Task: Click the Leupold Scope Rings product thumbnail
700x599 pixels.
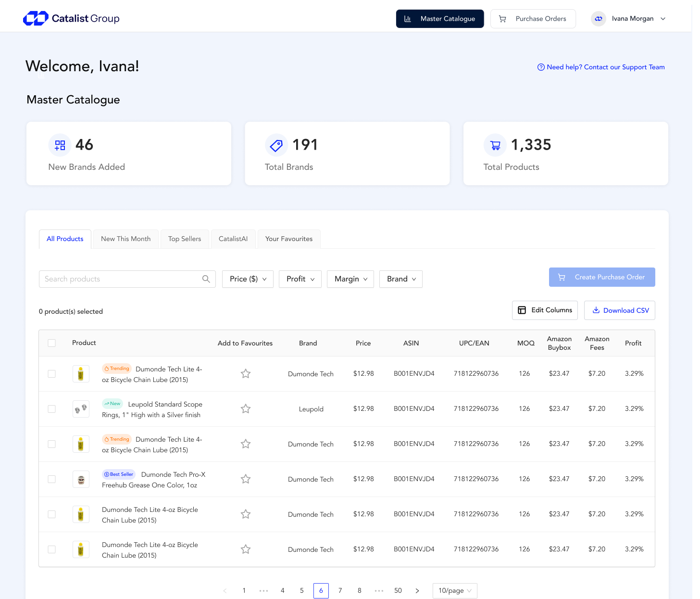Action: point(81,409)
